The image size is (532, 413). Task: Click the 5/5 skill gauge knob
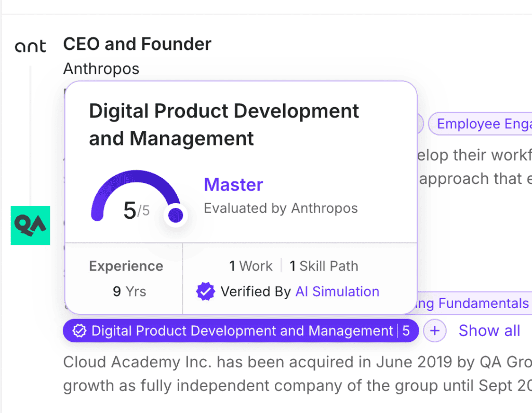(x=176, y=215)
